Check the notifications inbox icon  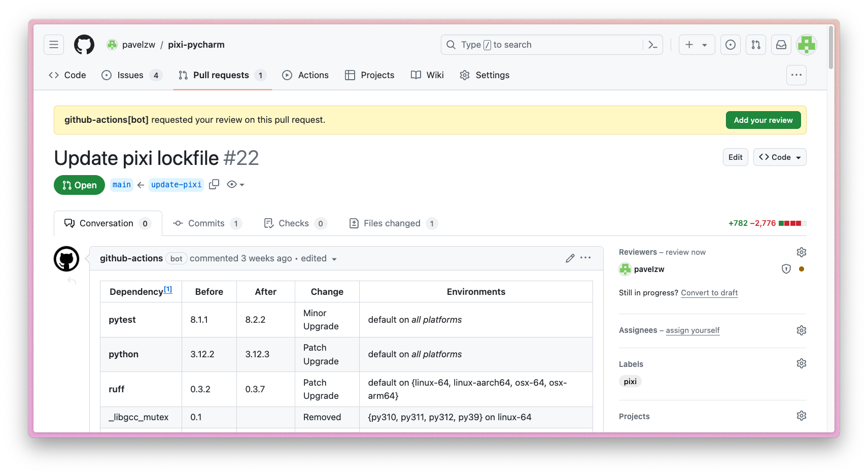[x=781, y=45]
